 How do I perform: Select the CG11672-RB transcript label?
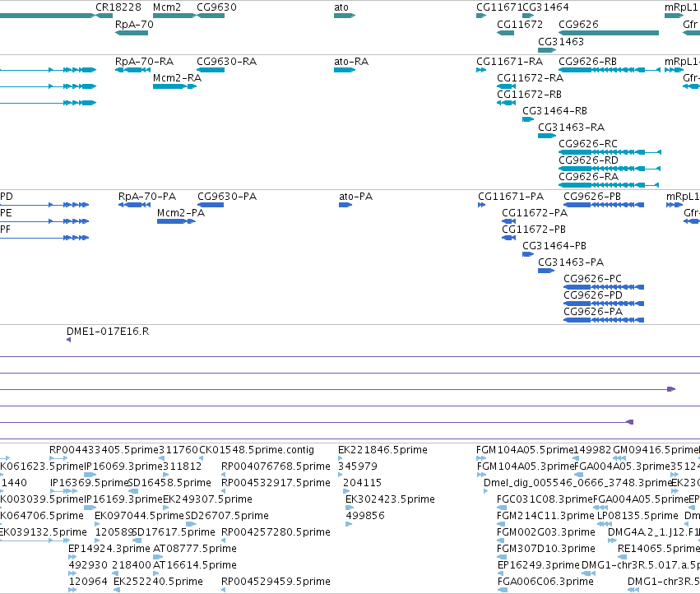529,95
